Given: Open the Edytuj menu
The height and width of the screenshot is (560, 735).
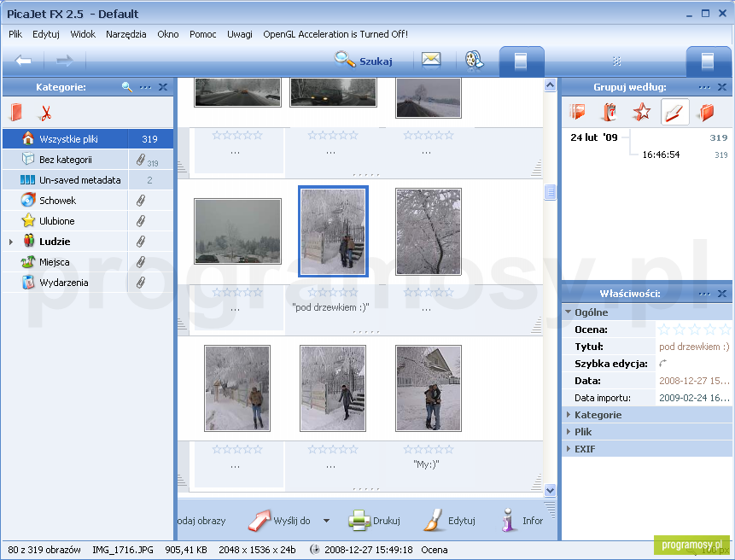Looking at the screenshot, I should click(x=46, y=34).
